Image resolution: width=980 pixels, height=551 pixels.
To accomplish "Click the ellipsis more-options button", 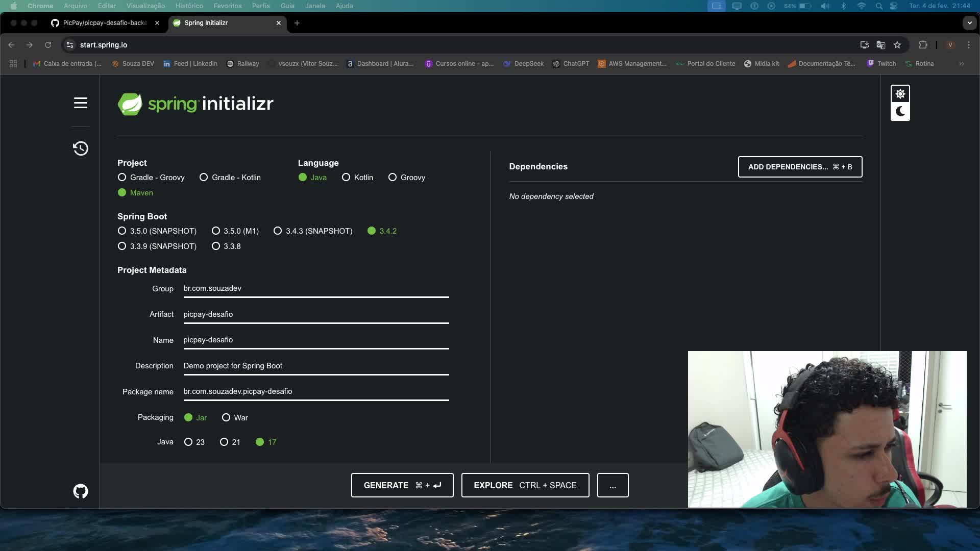I will click(x=613, y=485).
